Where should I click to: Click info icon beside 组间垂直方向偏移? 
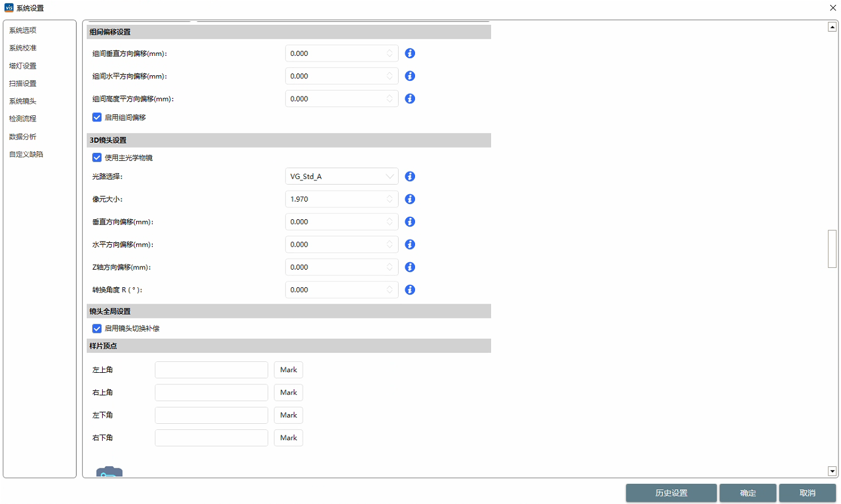pos(410,53)
